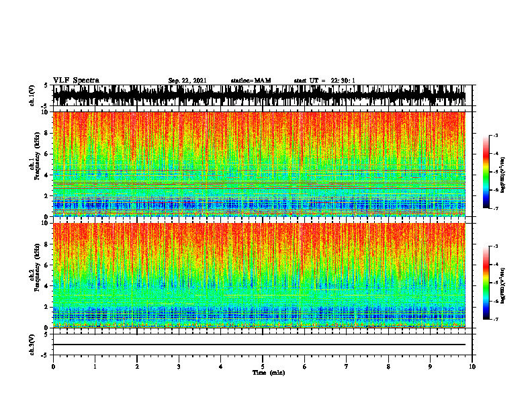Click the "2" kHz tick on ch.2 frequency axis
Viewport: 532px width, 411px height.
coord(47,307)
